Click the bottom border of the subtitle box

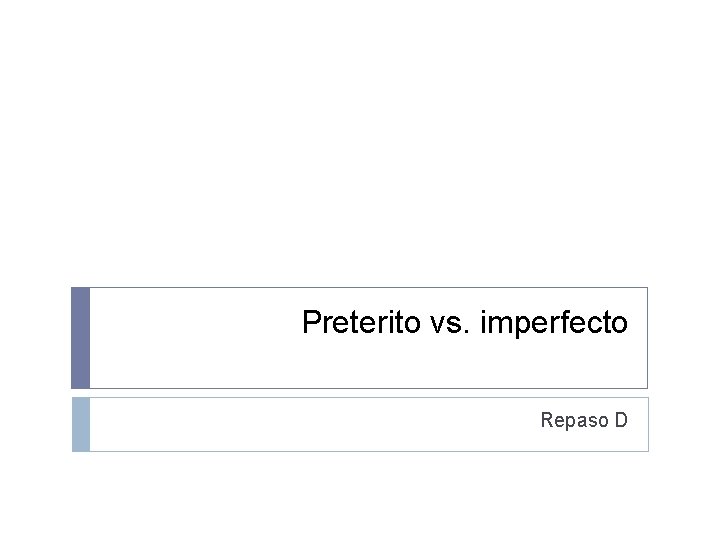pyautogui.click(x=369, y=451)
